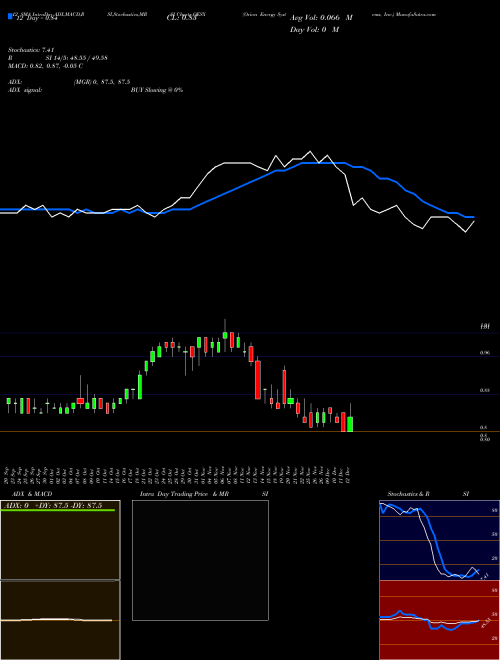Click the '(MGR) 0, 87.5, 87.5' ADX values
This screenshot has height=660, width=500.
[101, 82]
